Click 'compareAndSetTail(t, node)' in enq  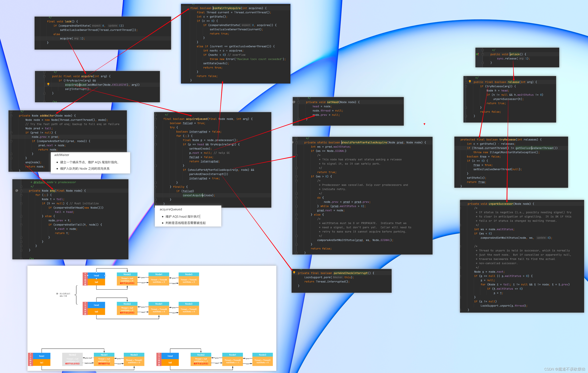[76, 225]
